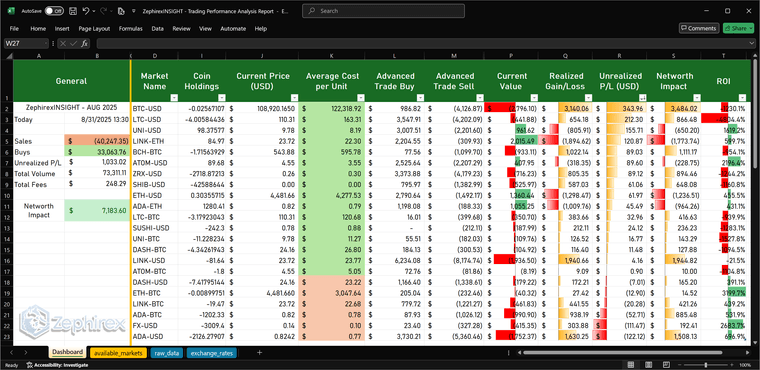Switch to available_markets sheet tab

[x=118, y=353]
